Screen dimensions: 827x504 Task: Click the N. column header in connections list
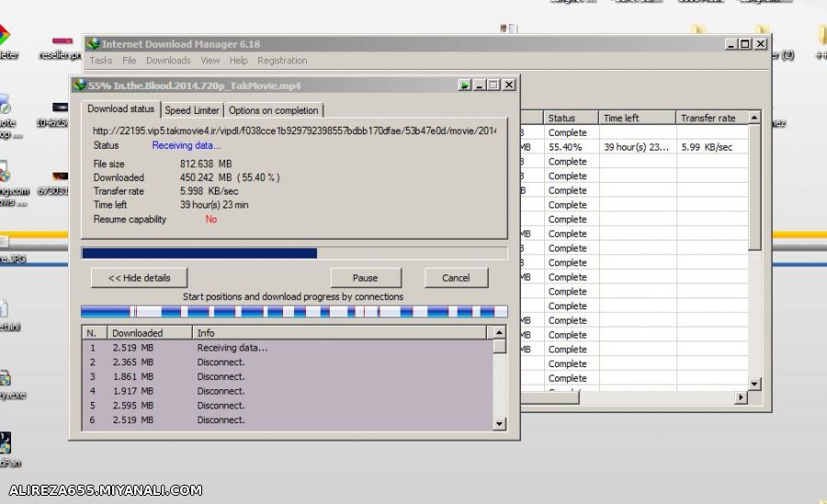point(95,332)
